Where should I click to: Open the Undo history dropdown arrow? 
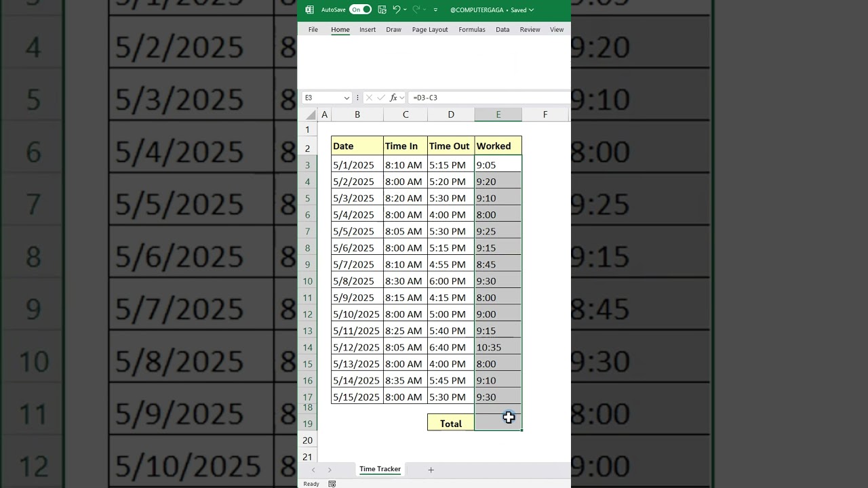(405, 9)
